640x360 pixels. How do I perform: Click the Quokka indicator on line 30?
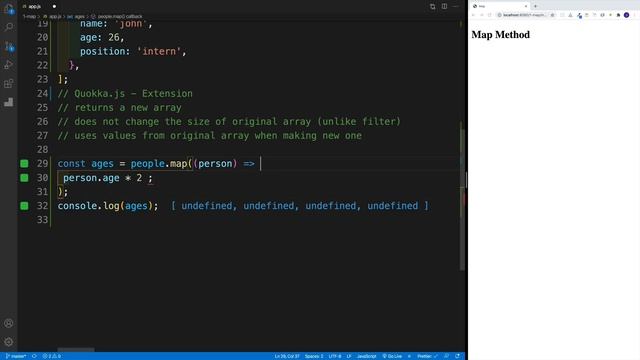(x=24, y=178)
